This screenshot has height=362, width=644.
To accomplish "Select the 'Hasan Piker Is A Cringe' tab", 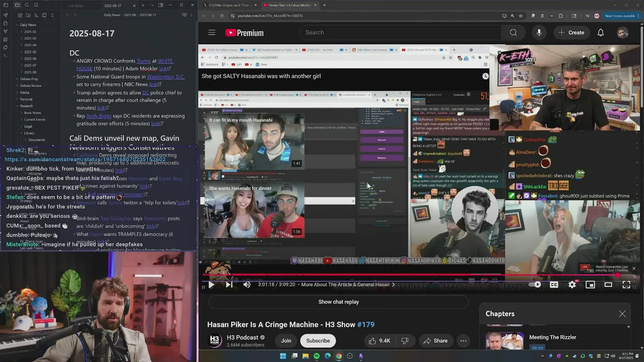I will (289, 5).
